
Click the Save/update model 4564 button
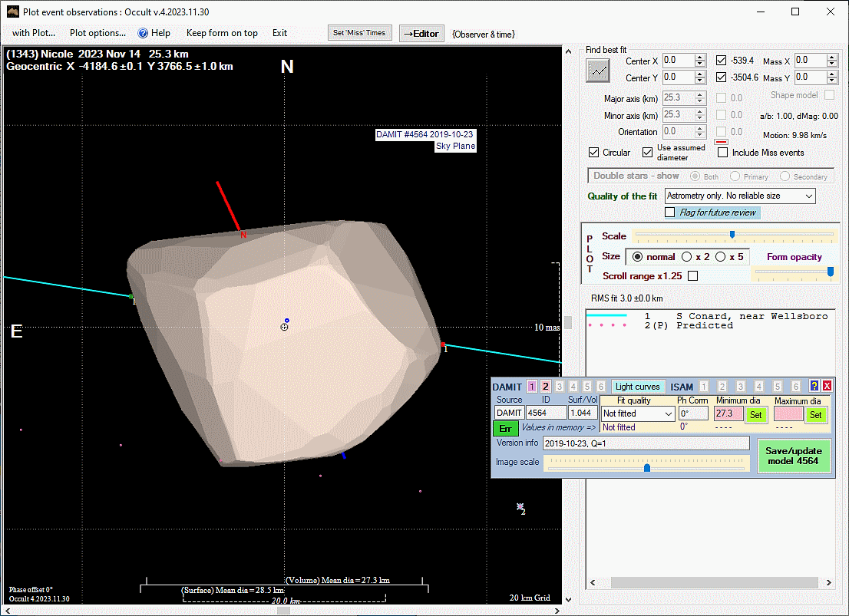click(x=794, y=456)
